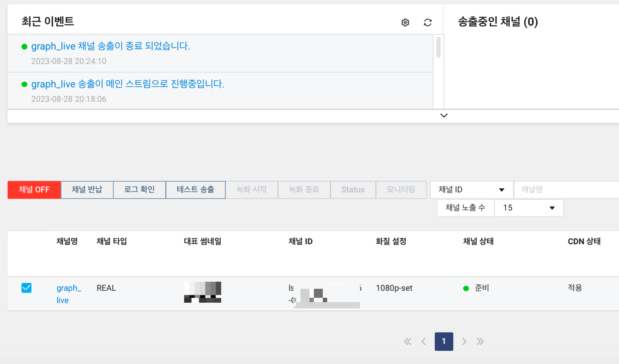The image size is (619, 364).
Task: Go to previous page arrow
Action: coord(424,341)
